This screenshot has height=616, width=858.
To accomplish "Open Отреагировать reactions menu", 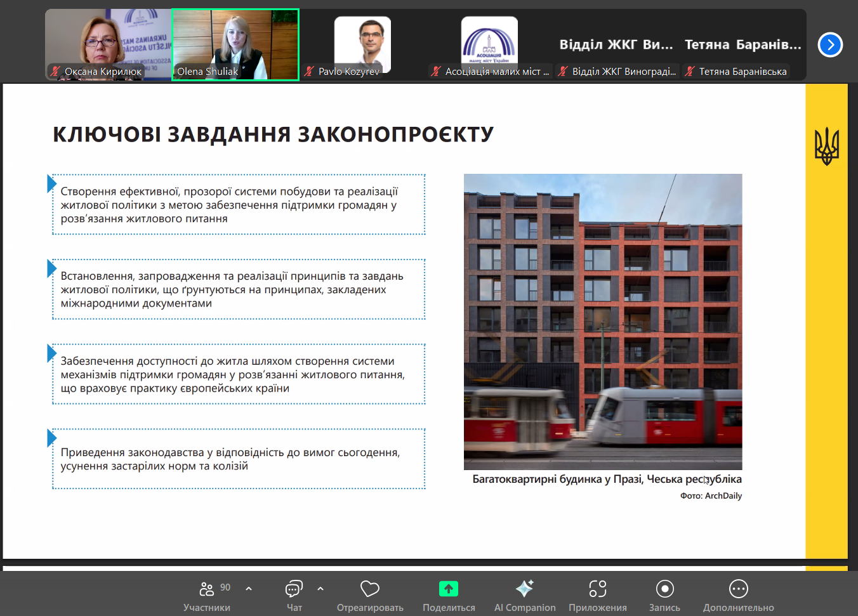I will (x=370, y=596).
